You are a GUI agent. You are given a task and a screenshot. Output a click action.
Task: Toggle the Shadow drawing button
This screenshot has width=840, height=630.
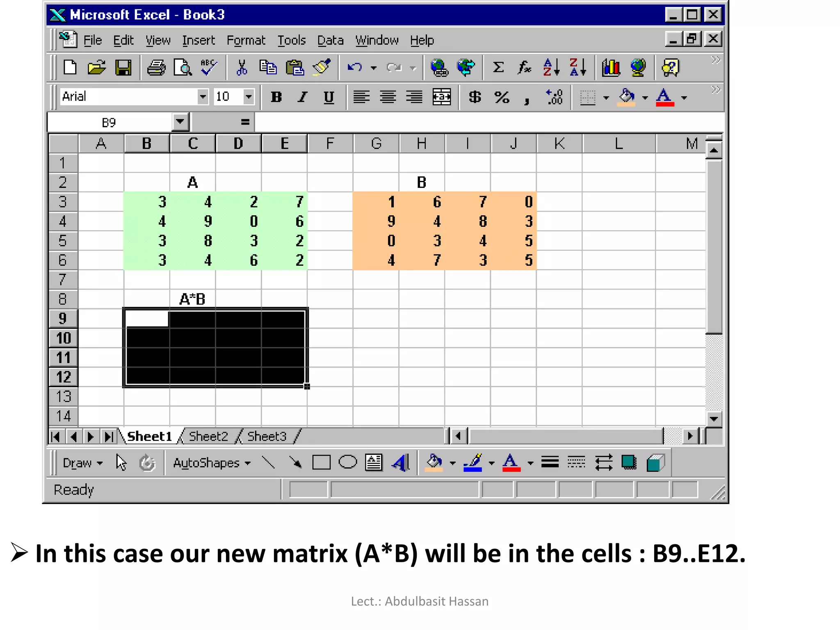click(629, 463)
